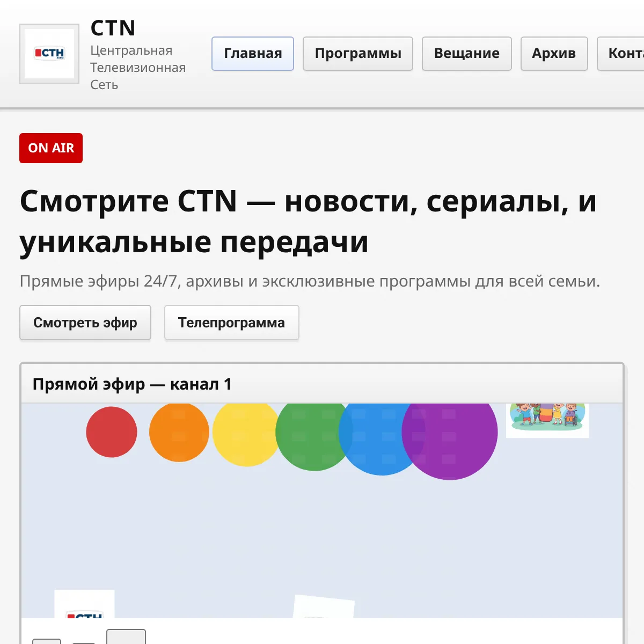Click the tilted white card in the player
The image size is (644, 644).
click(x=324, y=607)
